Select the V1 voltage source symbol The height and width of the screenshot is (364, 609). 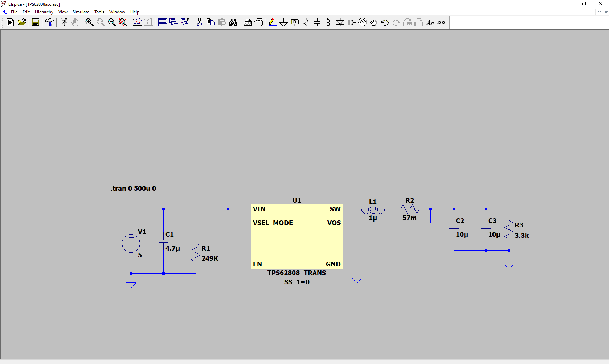(131, 243)
